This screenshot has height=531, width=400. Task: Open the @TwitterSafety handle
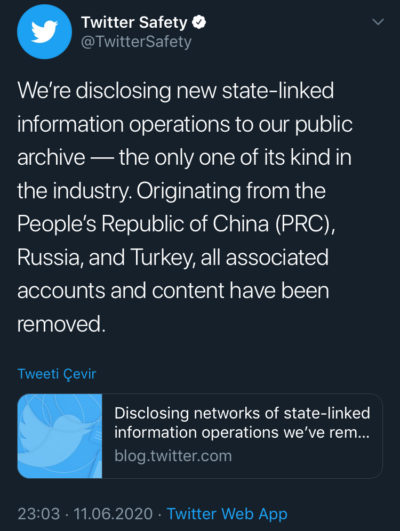(136, 42)
